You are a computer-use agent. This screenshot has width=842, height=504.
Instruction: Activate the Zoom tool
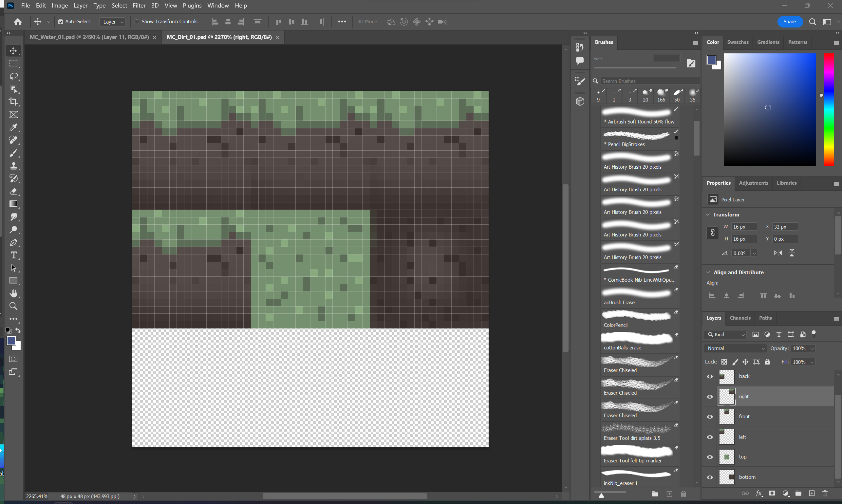13,306
